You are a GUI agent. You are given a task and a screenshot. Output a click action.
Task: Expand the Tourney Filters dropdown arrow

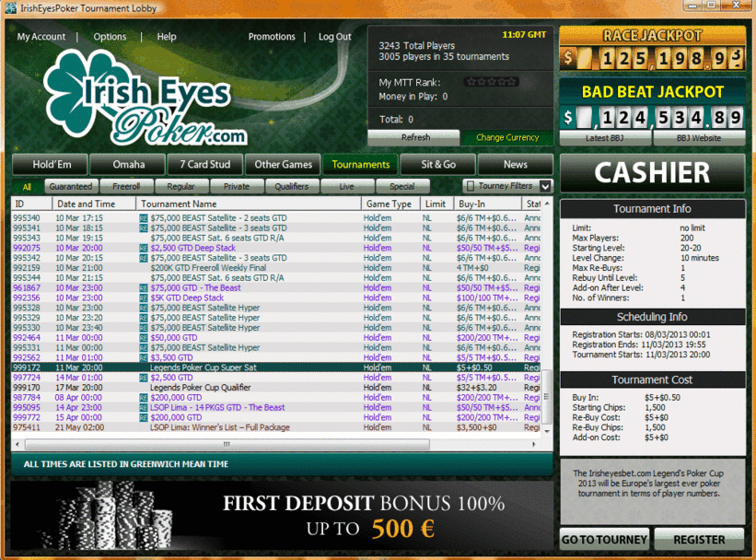click(545, 186)
